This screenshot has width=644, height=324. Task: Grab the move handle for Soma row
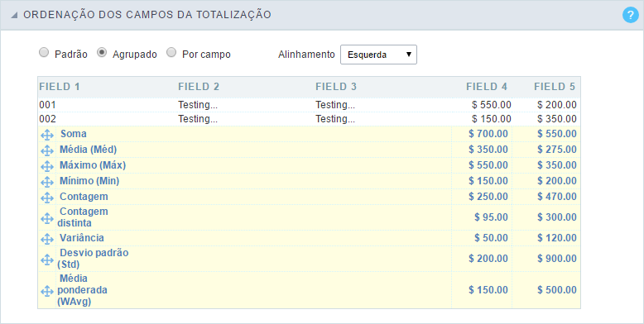[47, 135]
